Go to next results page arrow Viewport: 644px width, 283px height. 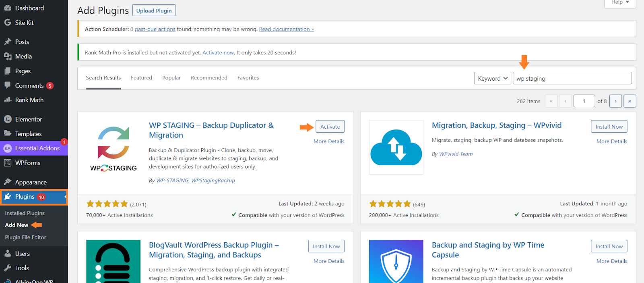point(615,101)
